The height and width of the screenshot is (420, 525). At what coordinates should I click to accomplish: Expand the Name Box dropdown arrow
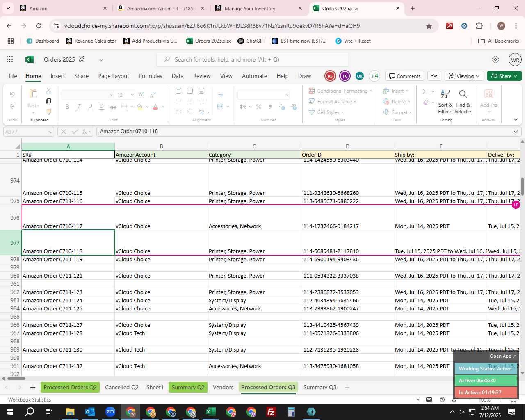coord(50,132)
